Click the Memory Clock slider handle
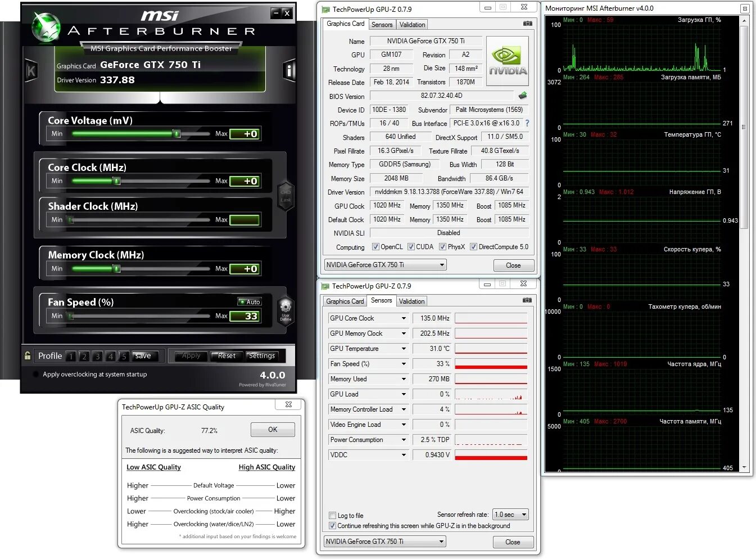Viewport: 756px width, 559px height. tap(116, 269)
